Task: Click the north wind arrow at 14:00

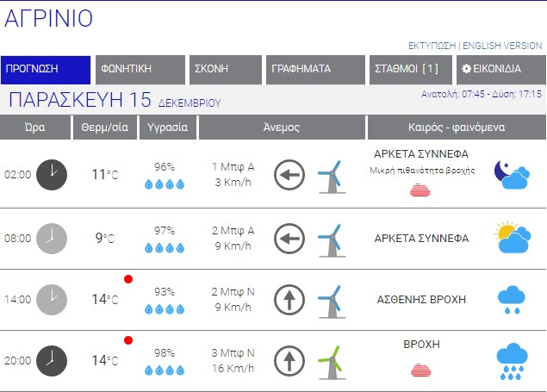Action: (x=289, y=300)
